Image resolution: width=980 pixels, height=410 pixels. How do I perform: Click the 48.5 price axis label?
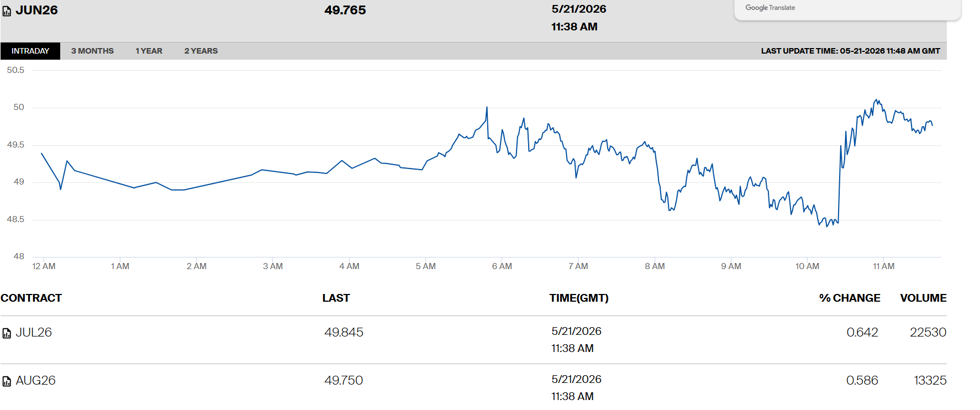pos(15,219)
